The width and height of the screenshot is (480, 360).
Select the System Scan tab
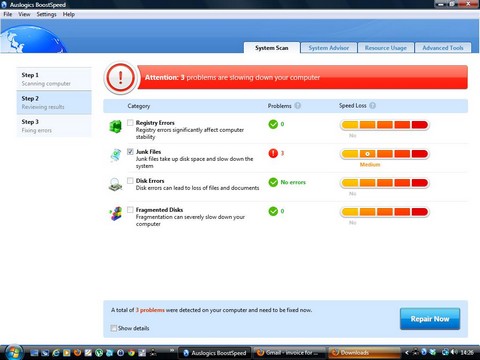(272, 48)
